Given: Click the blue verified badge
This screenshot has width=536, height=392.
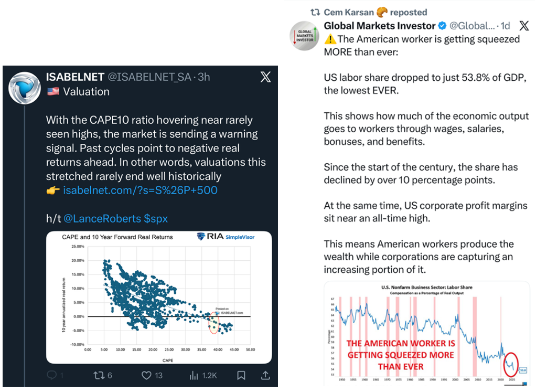Looking at the screenshot, I should point(442,26).
